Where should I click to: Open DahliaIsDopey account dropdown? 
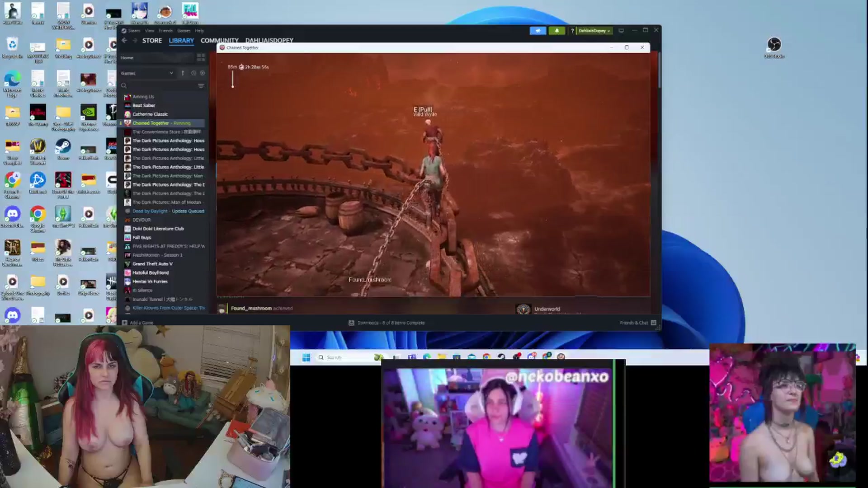pos(594,31)
